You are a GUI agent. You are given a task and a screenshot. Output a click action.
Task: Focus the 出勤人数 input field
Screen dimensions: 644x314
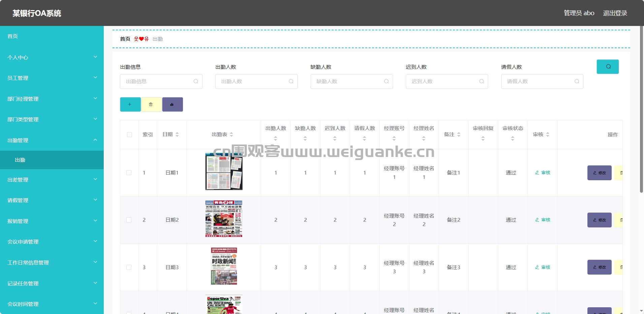click(x=256, y=82)
